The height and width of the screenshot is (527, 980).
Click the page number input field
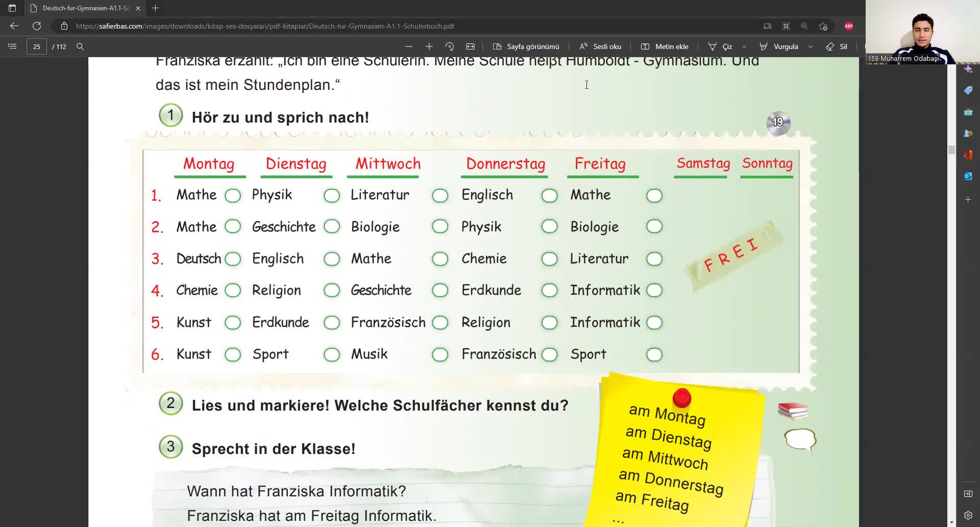(37, 46)
